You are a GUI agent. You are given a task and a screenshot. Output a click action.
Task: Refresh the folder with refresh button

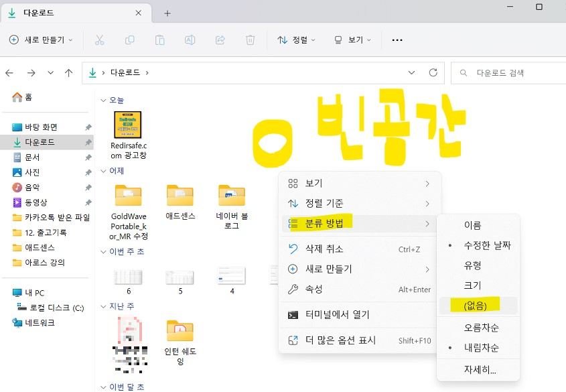[435, 72]
